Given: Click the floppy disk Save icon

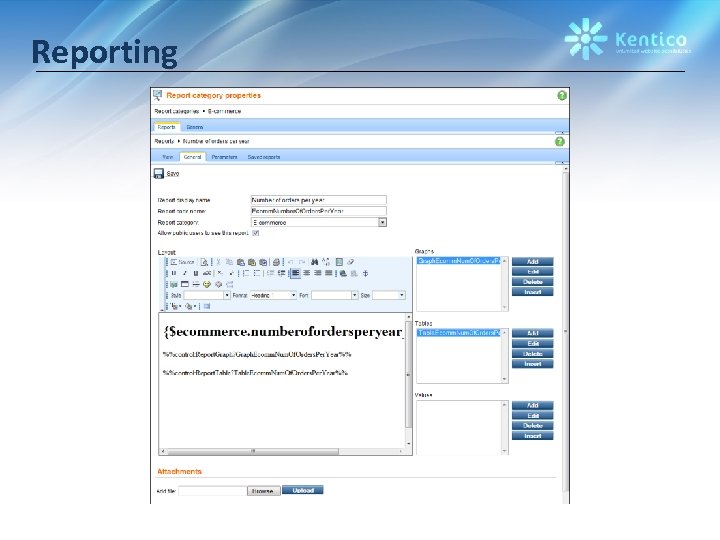Looking at the screenshot, I should pos(158,173).
